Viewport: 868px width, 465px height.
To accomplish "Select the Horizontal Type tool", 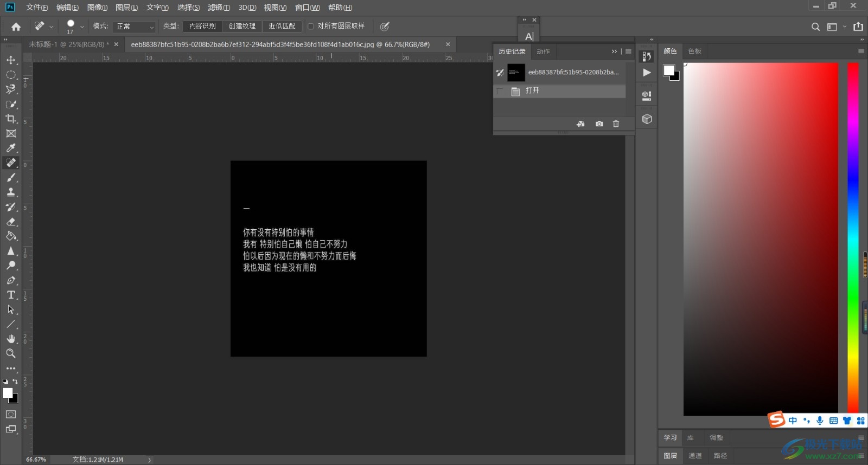I will tap(11, 295).
